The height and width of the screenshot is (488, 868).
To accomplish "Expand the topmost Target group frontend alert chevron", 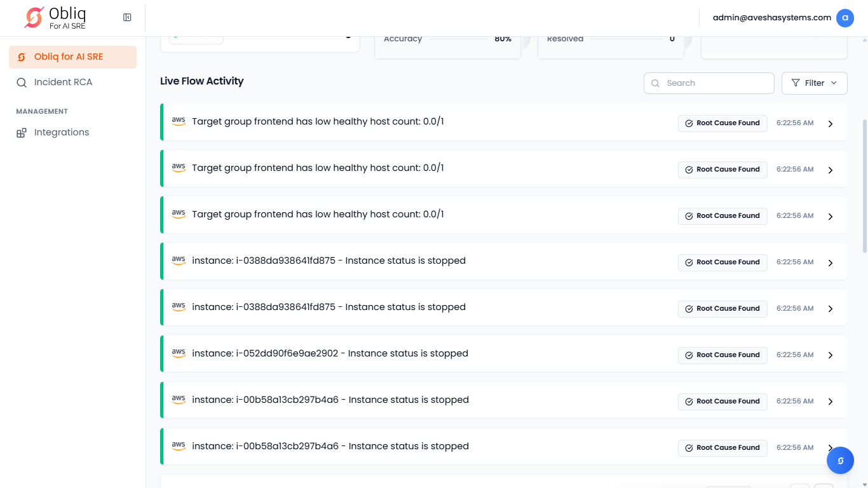I will click(x=830, y=124).
